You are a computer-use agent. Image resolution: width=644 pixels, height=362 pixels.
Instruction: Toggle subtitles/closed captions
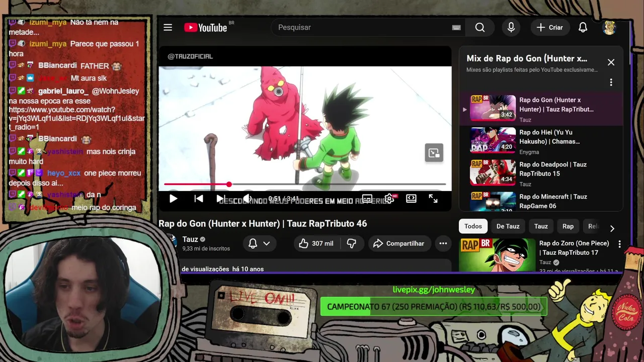367,199
